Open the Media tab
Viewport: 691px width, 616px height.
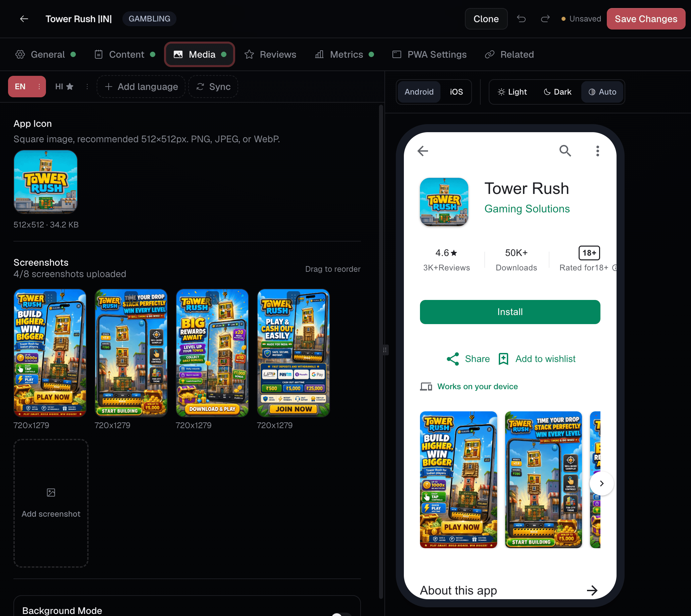[200, 54]
